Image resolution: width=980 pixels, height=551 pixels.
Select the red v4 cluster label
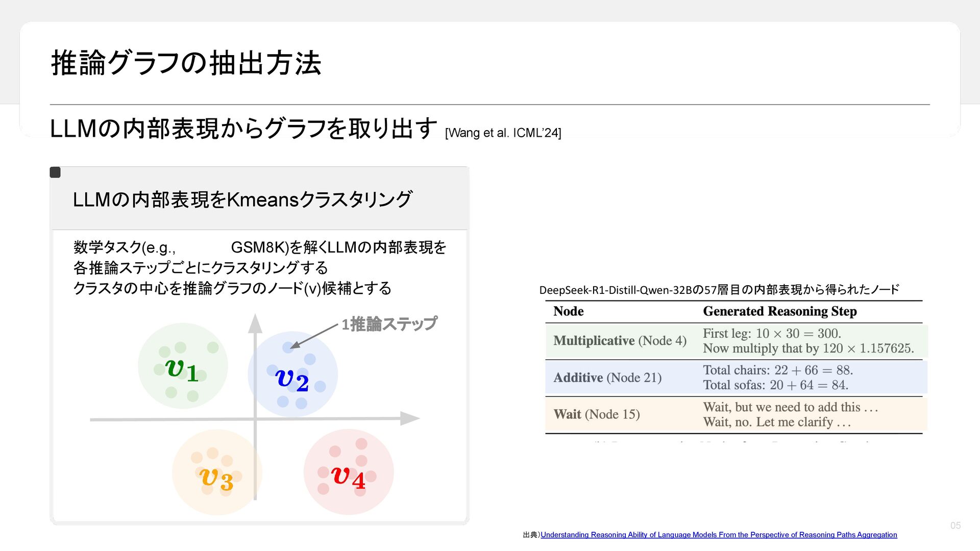pos(348,478)
